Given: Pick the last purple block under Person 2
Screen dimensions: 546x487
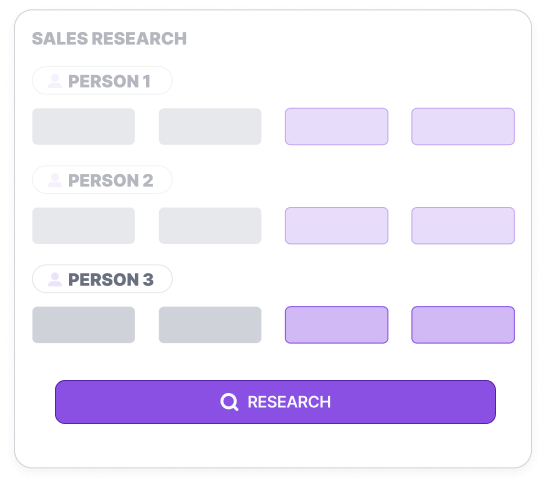Looking at the screenshot, I should tap(463, 226).
